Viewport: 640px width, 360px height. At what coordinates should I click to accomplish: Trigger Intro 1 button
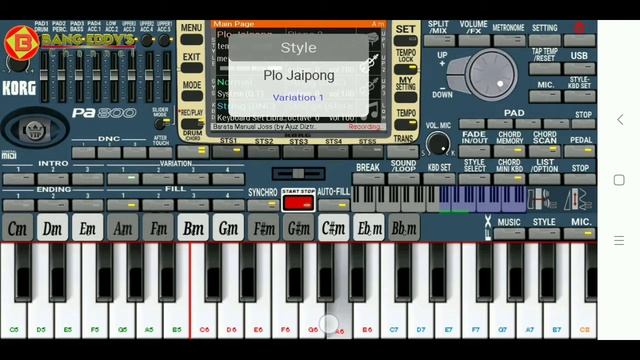[18, 178]
